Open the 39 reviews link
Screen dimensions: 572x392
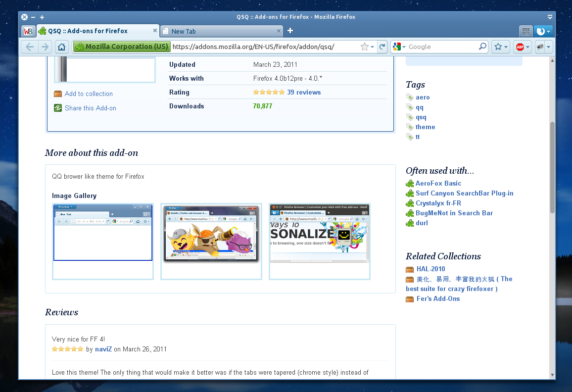point(304,93)
